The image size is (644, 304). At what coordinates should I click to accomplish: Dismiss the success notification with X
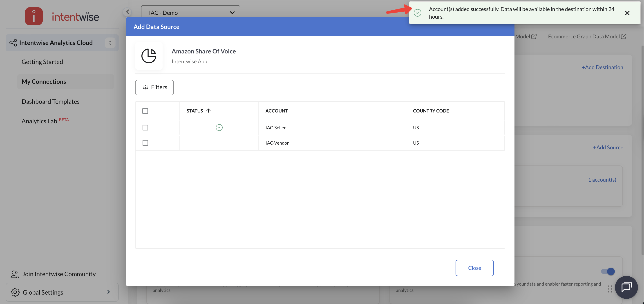click(x=627, y=13)
